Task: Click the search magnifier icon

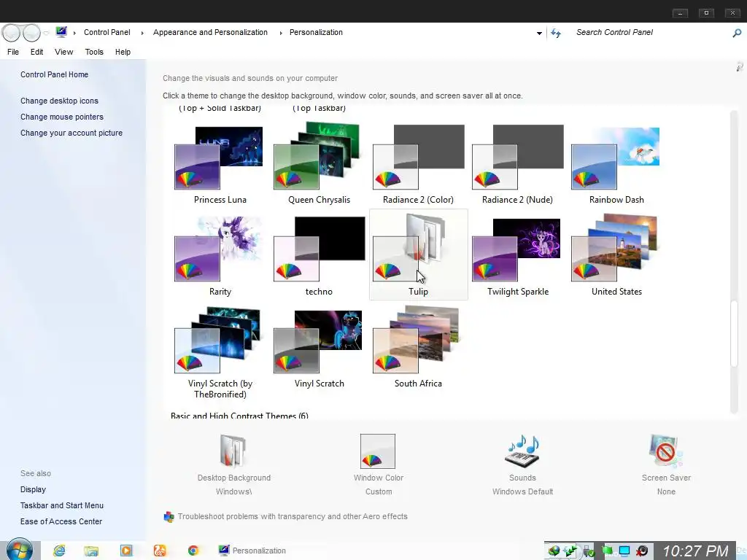Action: [737, 33]
